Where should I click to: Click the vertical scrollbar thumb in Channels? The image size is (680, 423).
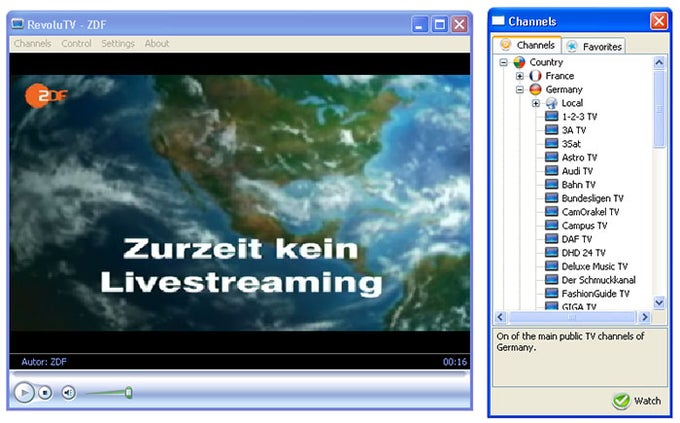[659, 109]
